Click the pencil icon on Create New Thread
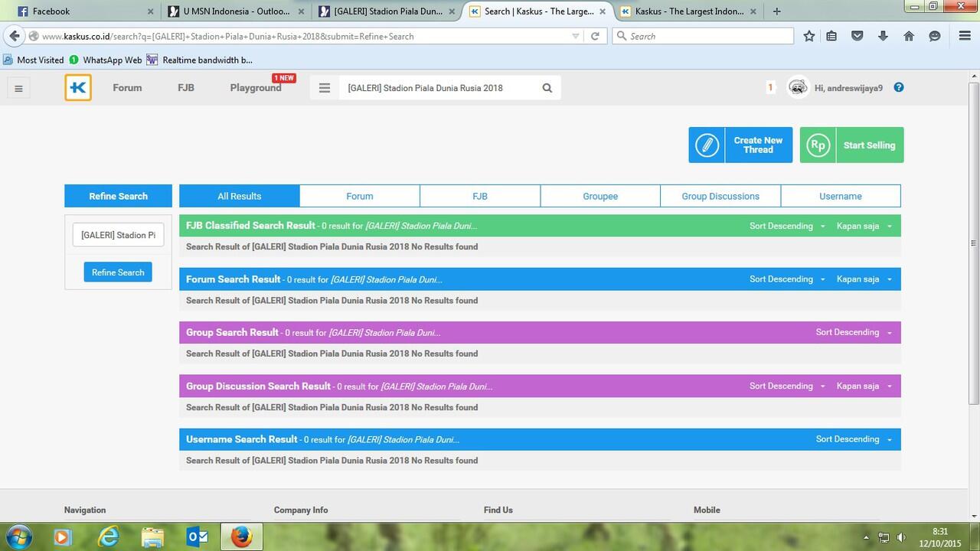Image resolution: width=980 pixels, height=551 pixels. (707, 145)
